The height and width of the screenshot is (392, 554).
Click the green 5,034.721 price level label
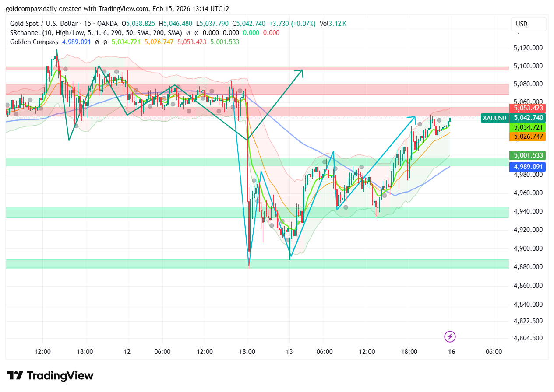[527, 127]
